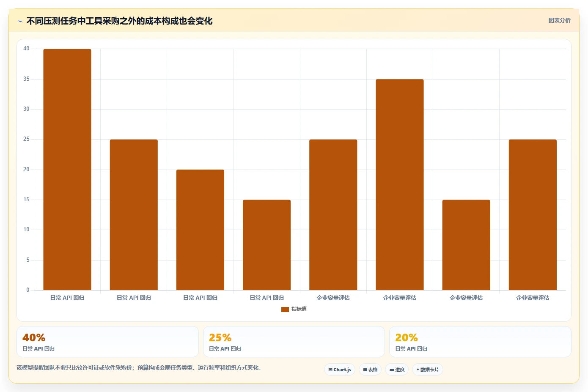This screenshot has height=392, width=588.
Task: Select the 数据卡片 chip
Action: 428,370
